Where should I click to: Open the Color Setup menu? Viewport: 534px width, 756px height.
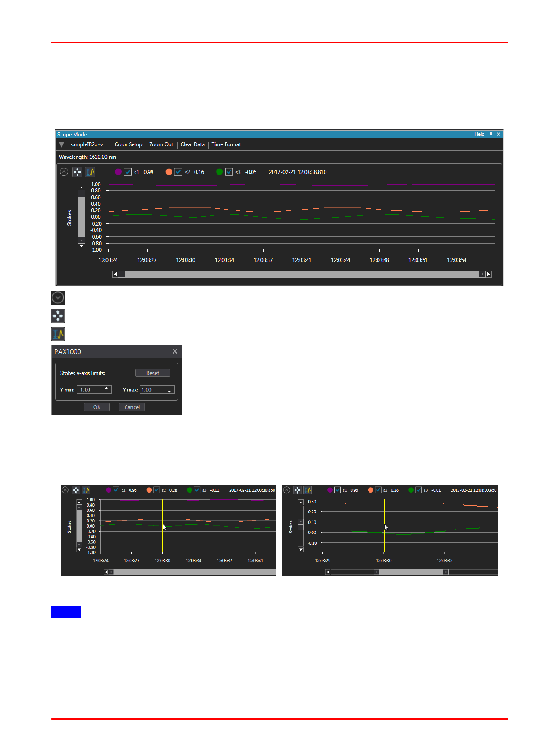[x=128, y=144]
